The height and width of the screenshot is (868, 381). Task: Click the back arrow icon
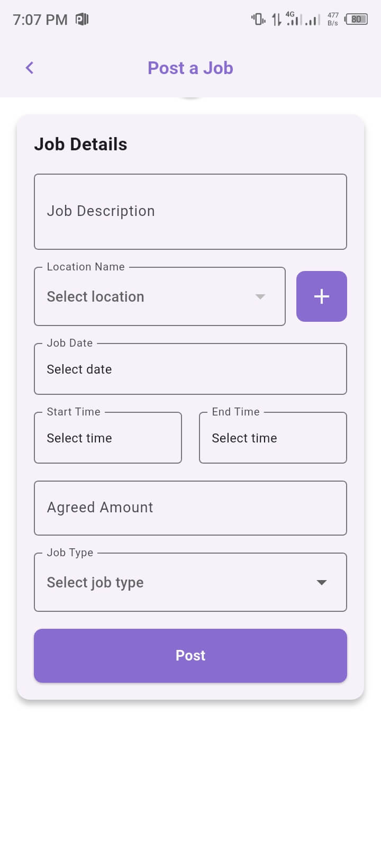point(29,68)
